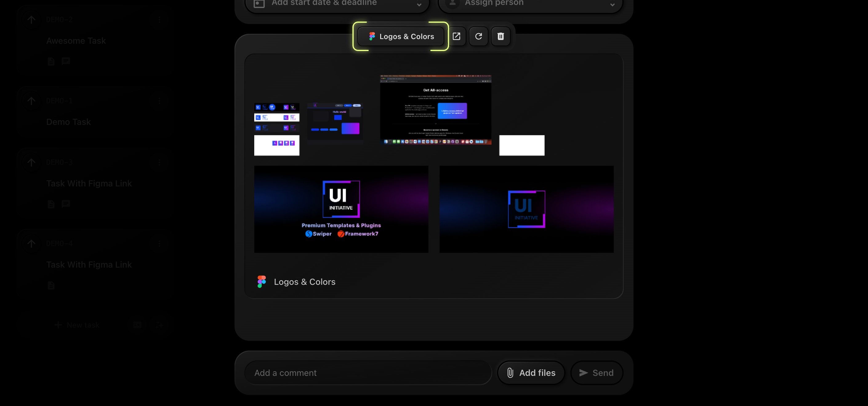Open the Premium Templates & Plugins banner
The width and height of the screenshot is (868, 406).
[341, 209]
